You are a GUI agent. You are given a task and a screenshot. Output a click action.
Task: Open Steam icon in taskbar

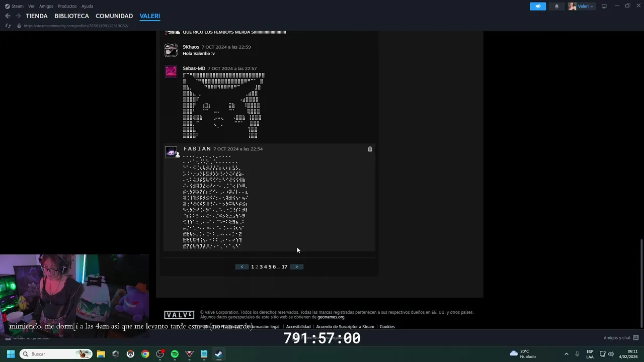click(x=219, y=354)
